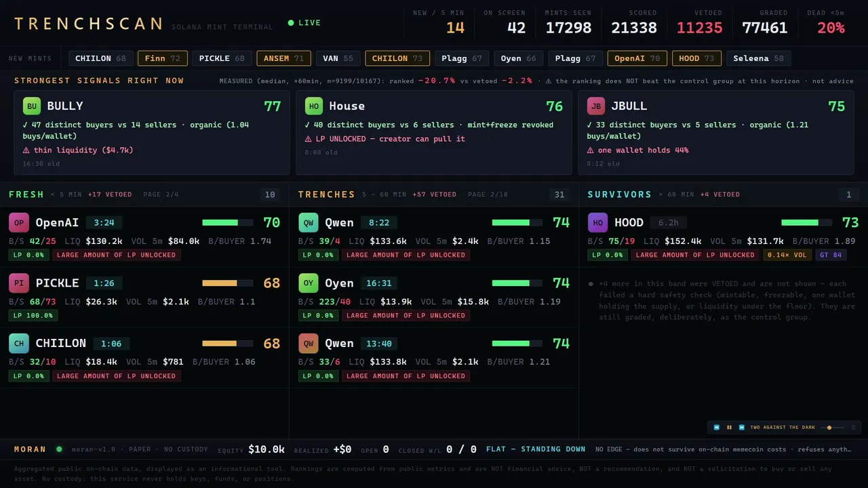Open the JBULL signal card title
The image size is (868, 488).
629,106
